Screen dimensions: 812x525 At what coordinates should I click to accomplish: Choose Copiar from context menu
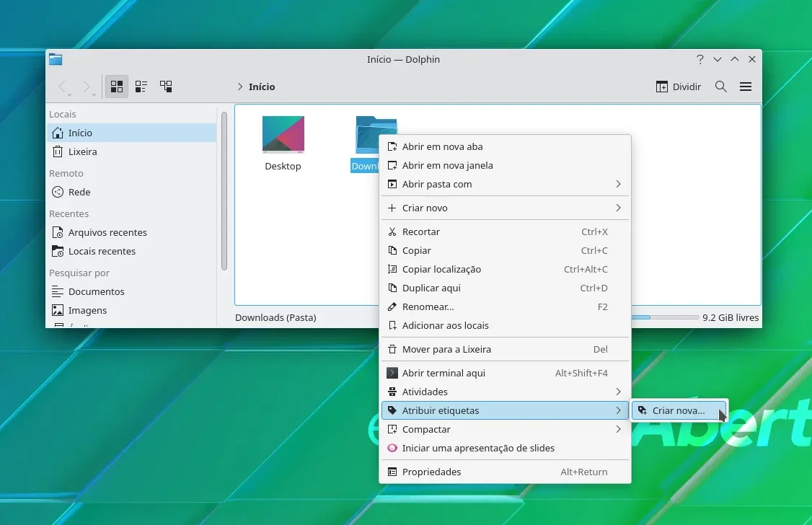tap(505, 250)
